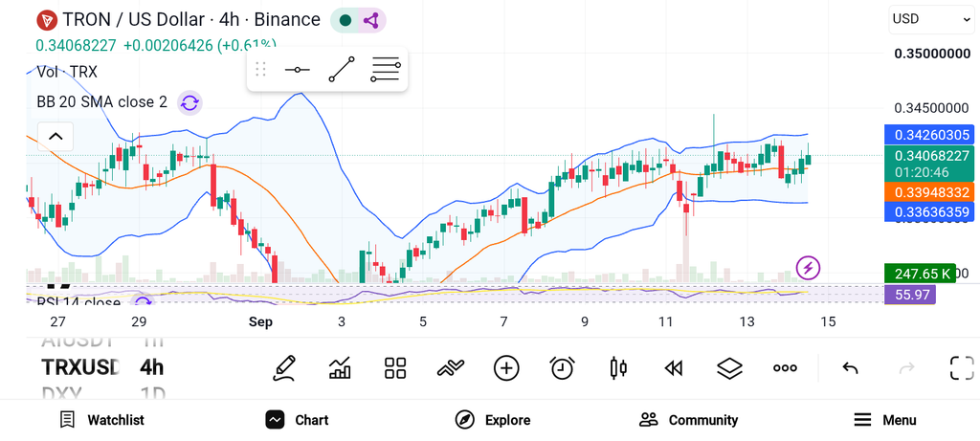
Task: Click the price change +0.00206426 text
Action: click(167, 46)
